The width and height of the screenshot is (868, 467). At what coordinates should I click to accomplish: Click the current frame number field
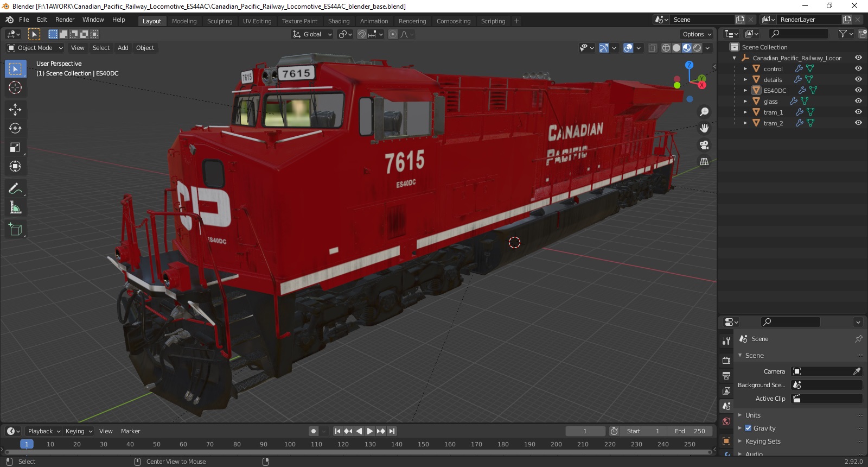pyautogui.click(x=585, y=431)
